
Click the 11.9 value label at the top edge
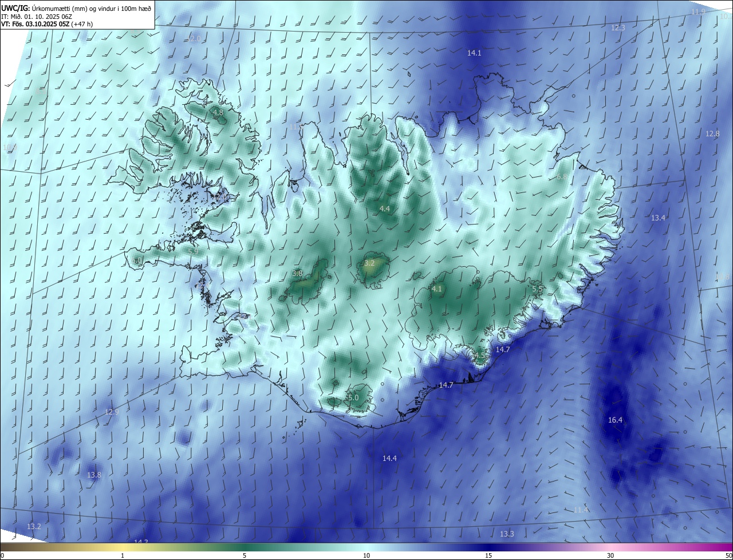tap(698, 11)
